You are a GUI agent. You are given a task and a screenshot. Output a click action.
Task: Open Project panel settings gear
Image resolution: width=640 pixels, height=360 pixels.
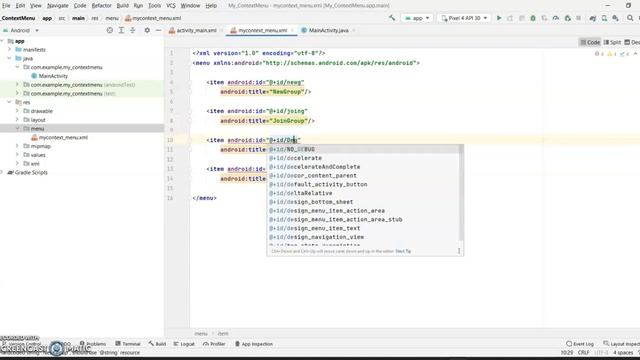click(x=147, y=30)
